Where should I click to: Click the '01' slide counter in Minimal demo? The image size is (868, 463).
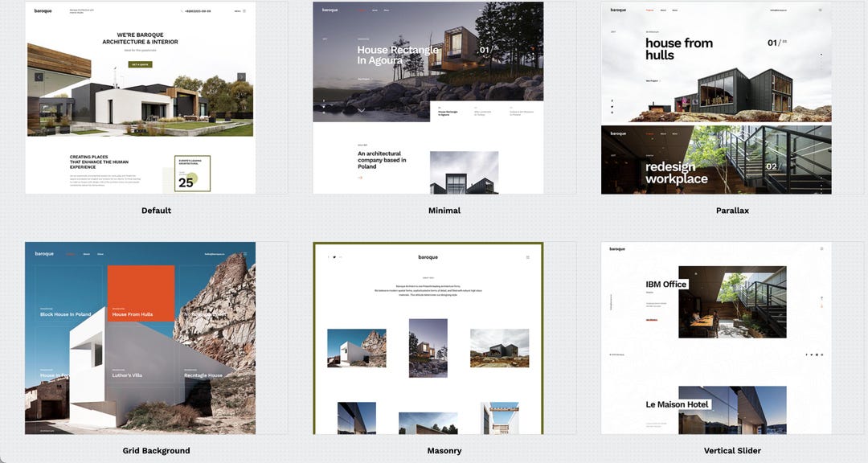tap(485, 50)
